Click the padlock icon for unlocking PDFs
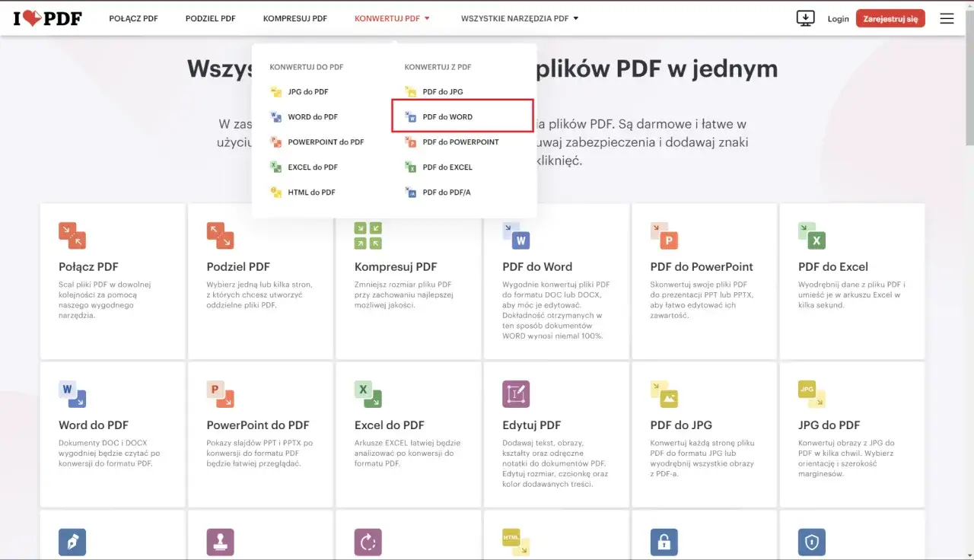The image size is (974, 560). coord(664,542)
